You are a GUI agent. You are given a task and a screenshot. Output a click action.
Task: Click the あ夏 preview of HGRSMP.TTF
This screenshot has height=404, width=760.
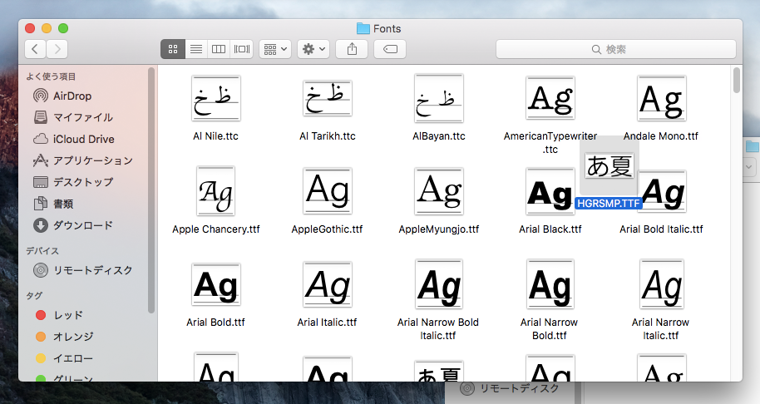click(x=609, y=166)
